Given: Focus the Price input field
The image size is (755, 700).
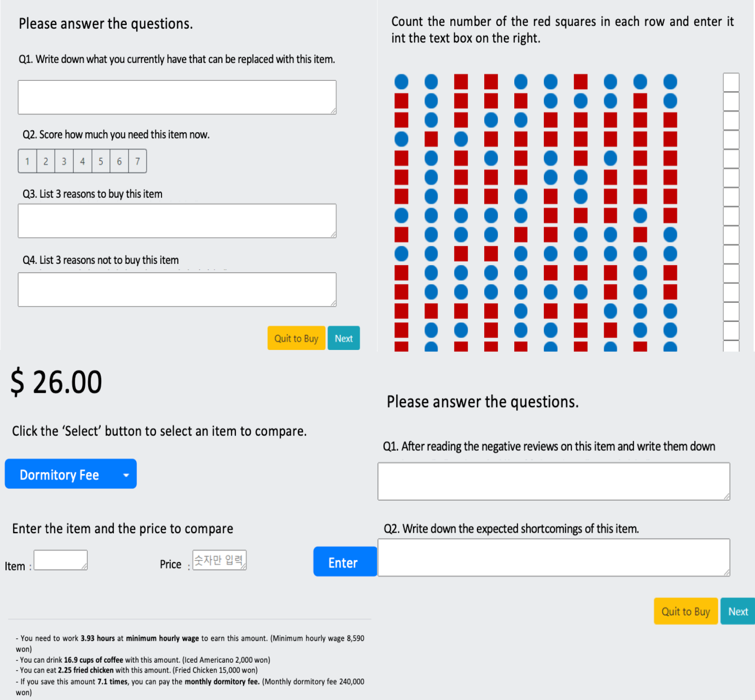Looking at the screenshot, I should (219, 560).
